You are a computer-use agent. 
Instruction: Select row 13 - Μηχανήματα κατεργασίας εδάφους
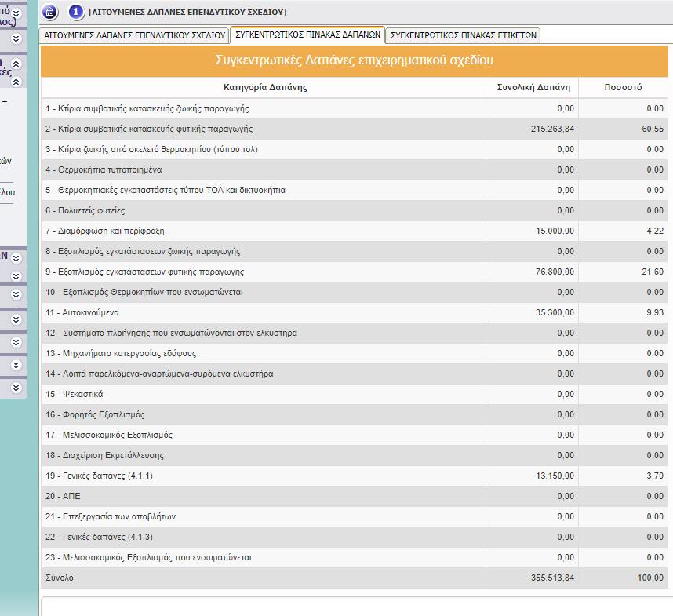[355, 353]
